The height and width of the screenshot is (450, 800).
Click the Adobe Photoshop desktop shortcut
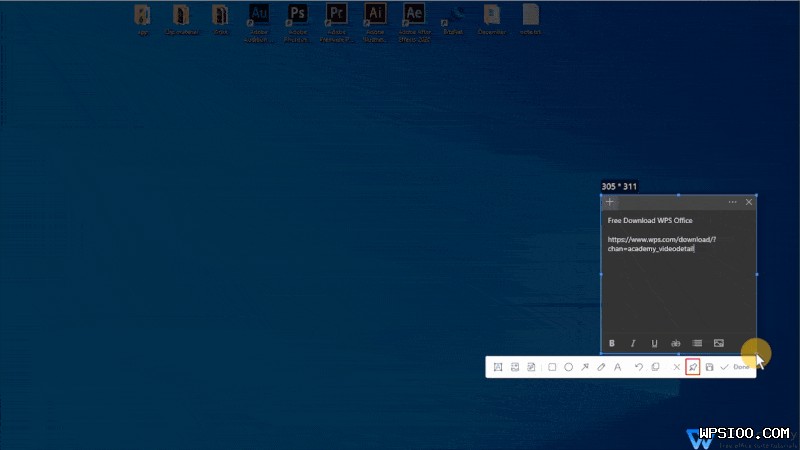(x=297, y=17)
